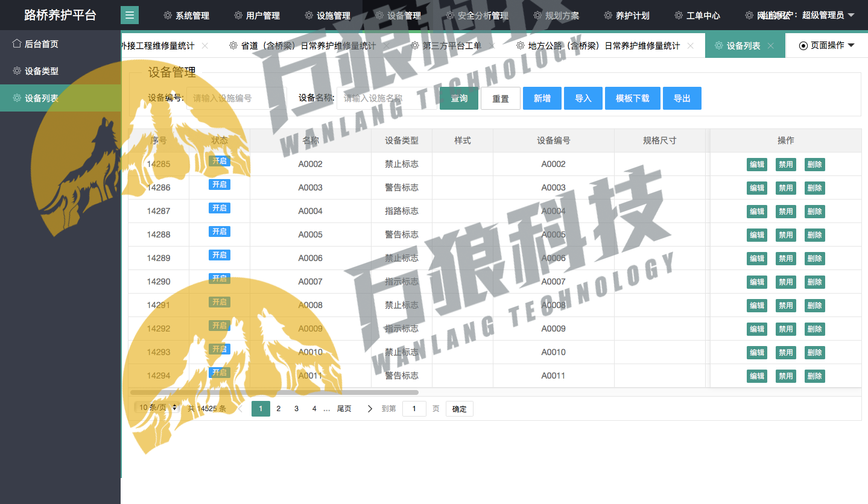Disable the A0003 row with 禁用
Screen dimensions: 868x504
click(786, 188)
